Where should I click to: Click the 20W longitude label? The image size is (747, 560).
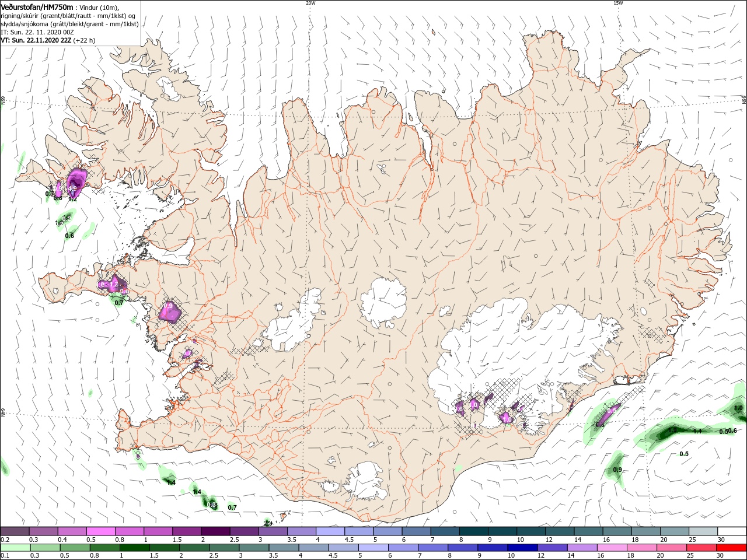[x=310, y=3]
